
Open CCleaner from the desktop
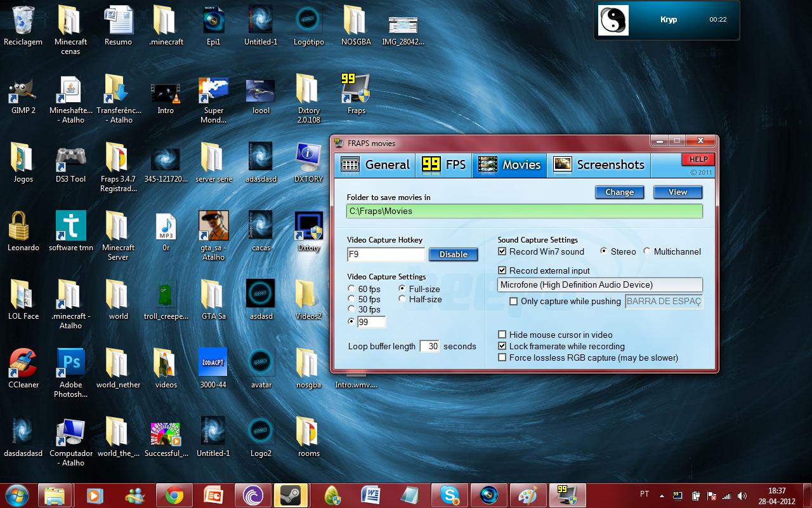pyautogui.click(x=22, y=361)
